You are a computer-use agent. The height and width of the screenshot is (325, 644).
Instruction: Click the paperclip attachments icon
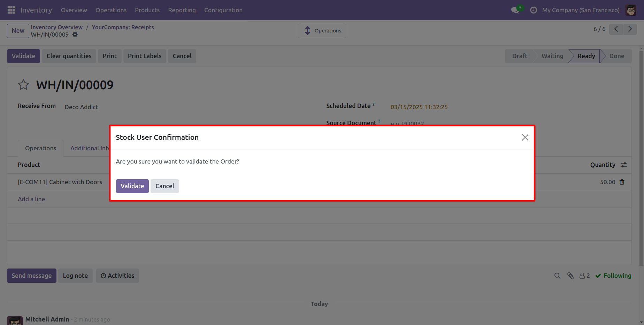click(570, 276)
